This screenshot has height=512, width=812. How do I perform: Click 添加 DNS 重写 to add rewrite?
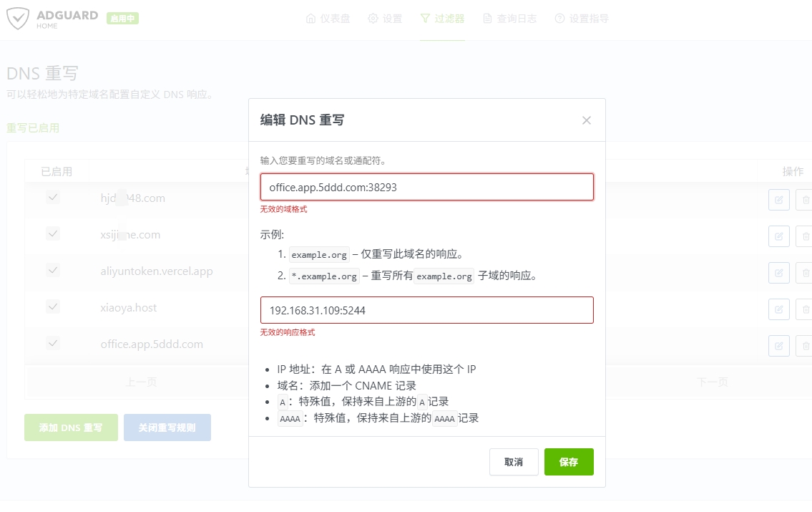click(71, 427)
